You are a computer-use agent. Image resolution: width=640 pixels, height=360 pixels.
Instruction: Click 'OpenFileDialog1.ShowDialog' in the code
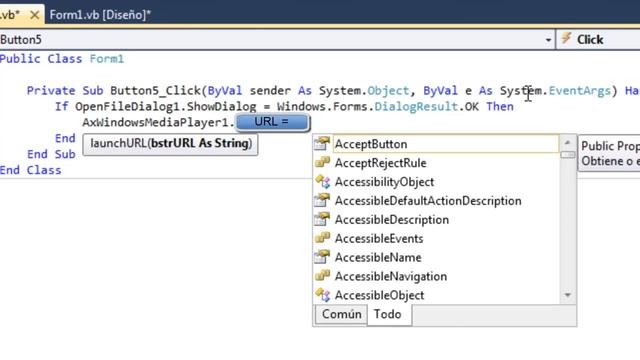click(165, 107)
